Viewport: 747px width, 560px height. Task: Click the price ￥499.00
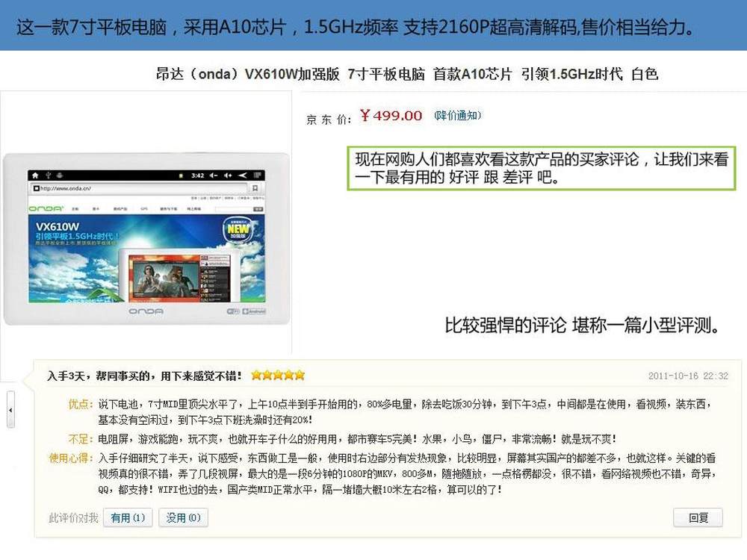coord(391,115)
